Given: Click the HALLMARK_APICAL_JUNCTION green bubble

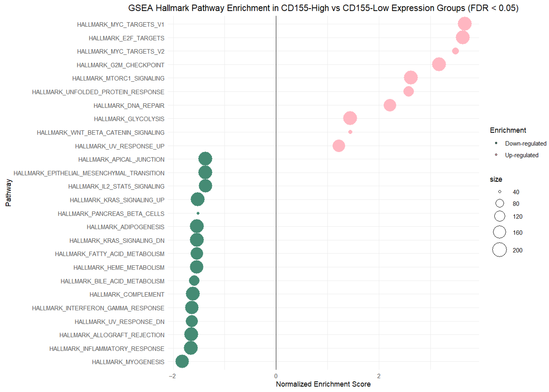Looking at the screenshot, I should [205, 159].
